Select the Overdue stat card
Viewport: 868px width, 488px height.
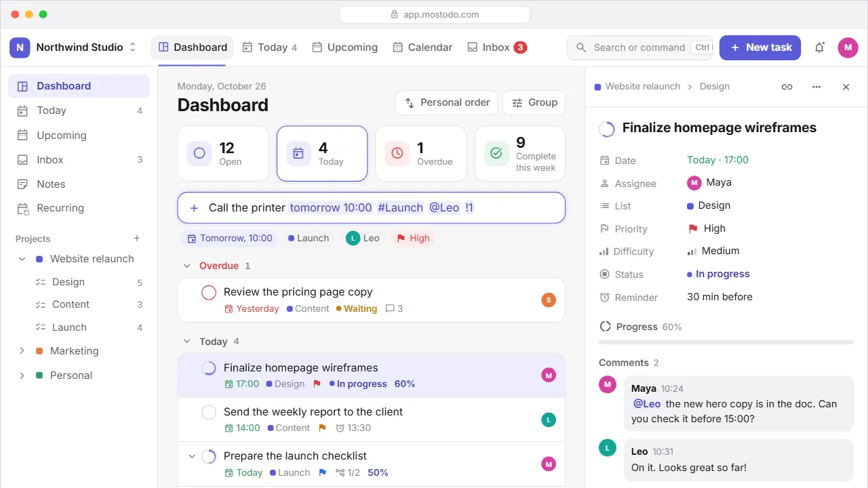pos(421,154)
